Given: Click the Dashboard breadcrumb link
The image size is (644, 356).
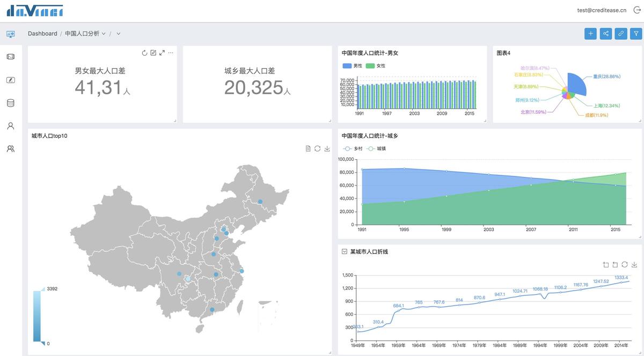Looking at the screenshot, I should [42, 33].
